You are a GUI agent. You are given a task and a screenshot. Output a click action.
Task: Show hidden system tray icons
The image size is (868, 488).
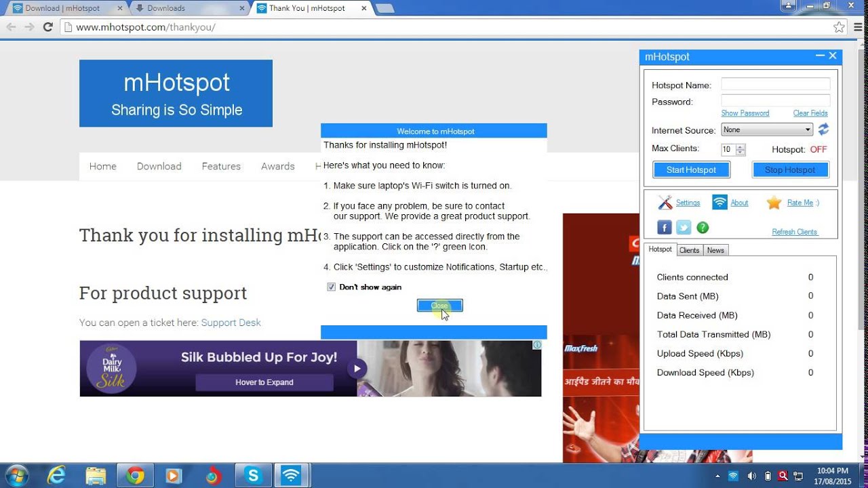[718, 476]
